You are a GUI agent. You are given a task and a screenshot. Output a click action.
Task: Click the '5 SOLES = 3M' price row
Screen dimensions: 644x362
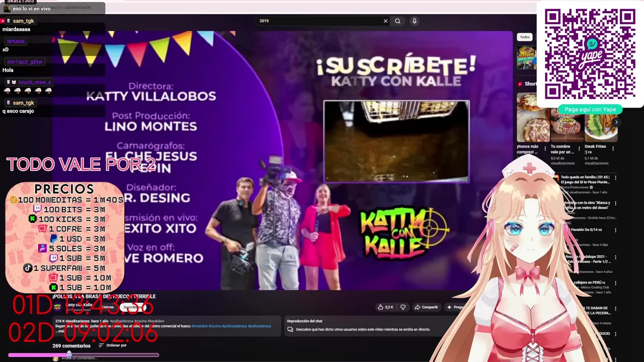[x=72, y=248]
